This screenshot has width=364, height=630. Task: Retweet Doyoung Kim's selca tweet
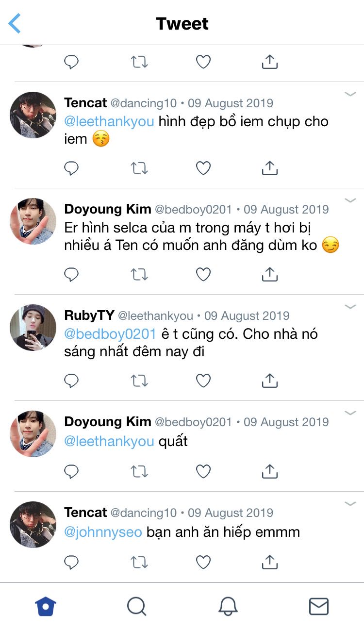coord(139,275)
